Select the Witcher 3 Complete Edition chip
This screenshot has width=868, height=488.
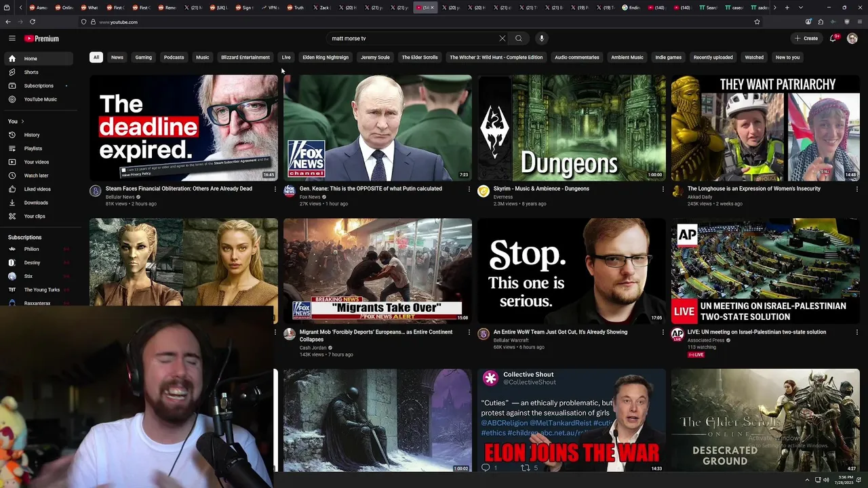496,57
